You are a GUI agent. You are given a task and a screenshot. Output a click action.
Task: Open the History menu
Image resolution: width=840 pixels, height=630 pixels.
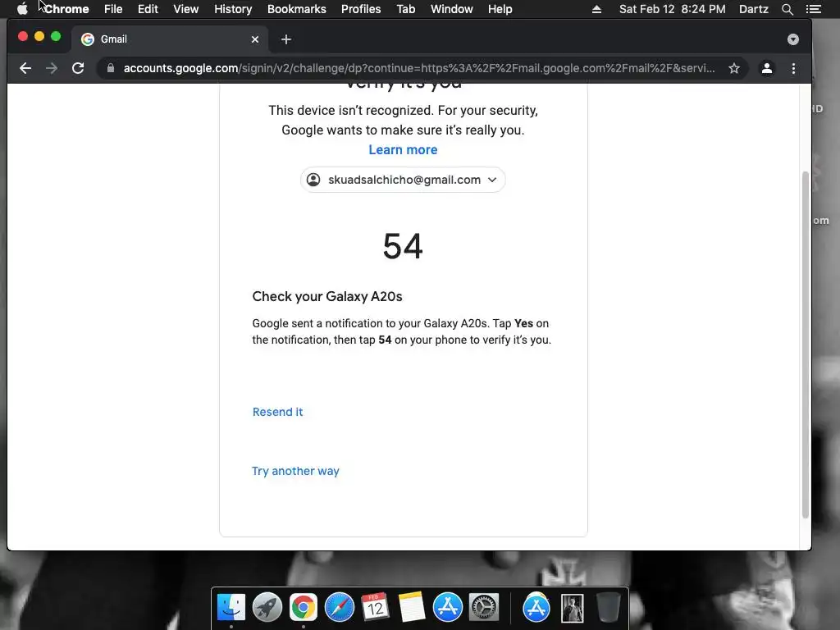pos(233,9)
